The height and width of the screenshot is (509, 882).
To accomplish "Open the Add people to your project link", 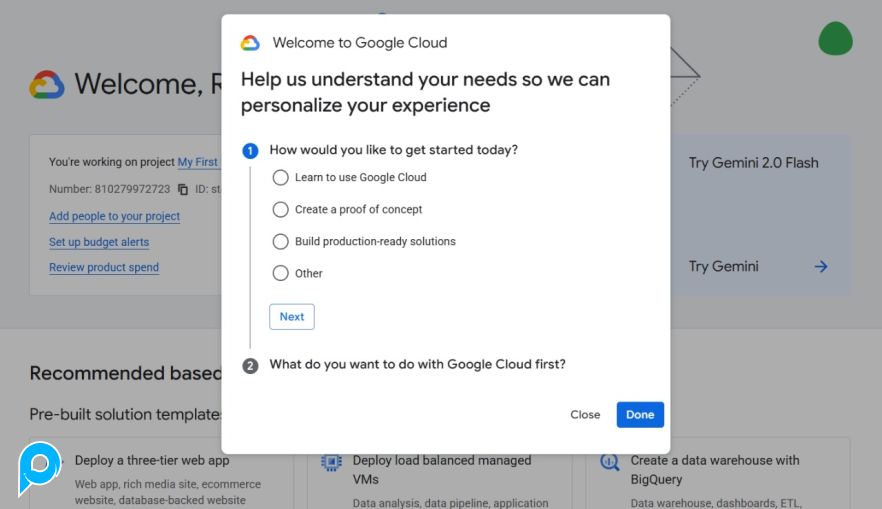I will tap(114, 216).
